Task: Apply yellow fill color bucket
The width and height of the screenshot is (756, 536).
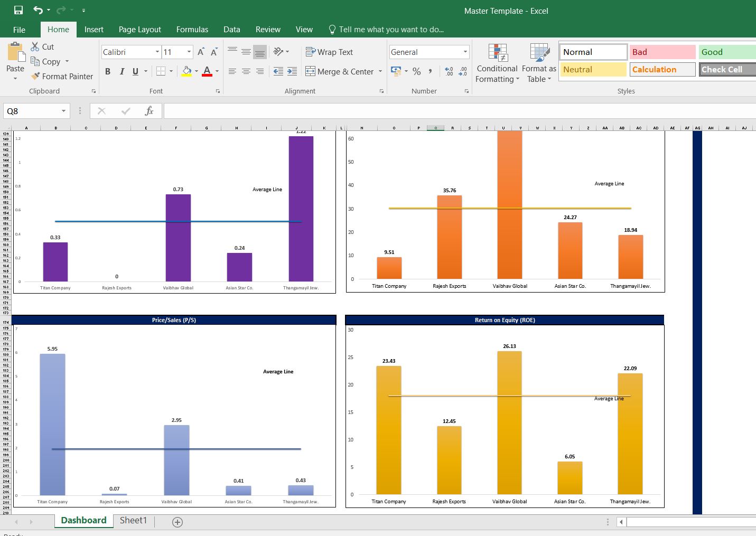Action: (186, 71)
